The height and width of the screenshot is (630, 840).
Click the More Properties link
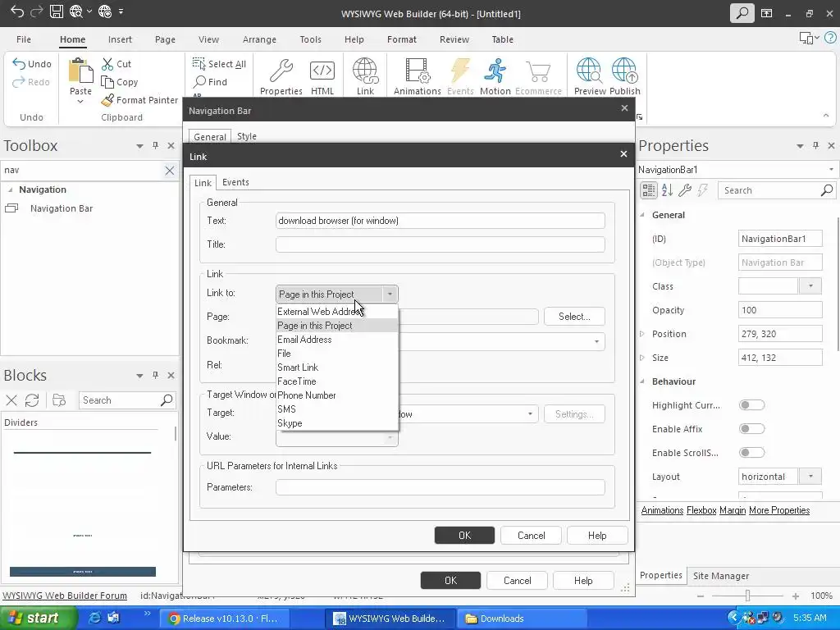click(779, 510)
